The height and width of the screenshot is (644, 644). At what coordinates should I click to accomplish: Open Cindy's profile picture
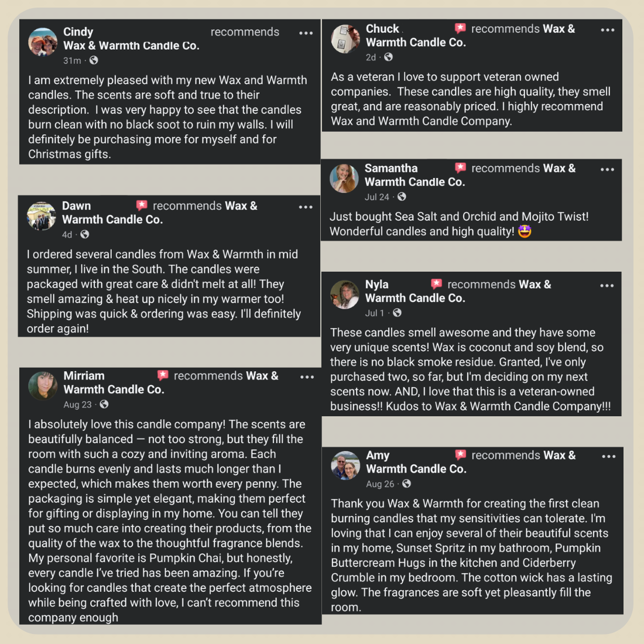click(43, 42)
